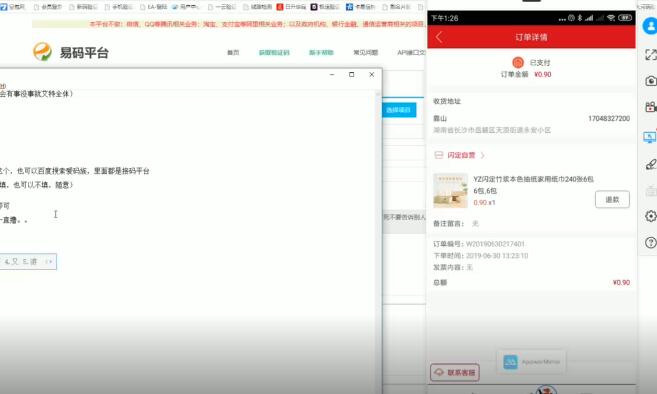Go back from the order detail page

click(x=439, y=37)
